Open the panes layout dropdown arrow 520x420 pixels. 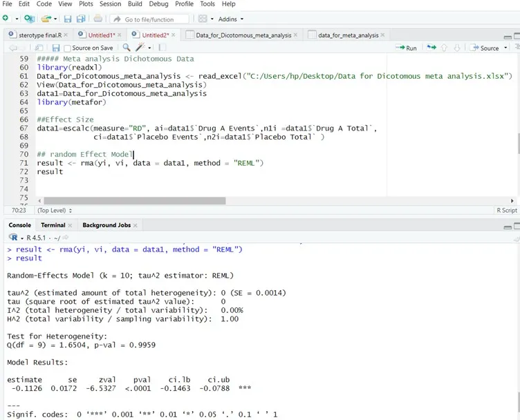coord(212,19)
